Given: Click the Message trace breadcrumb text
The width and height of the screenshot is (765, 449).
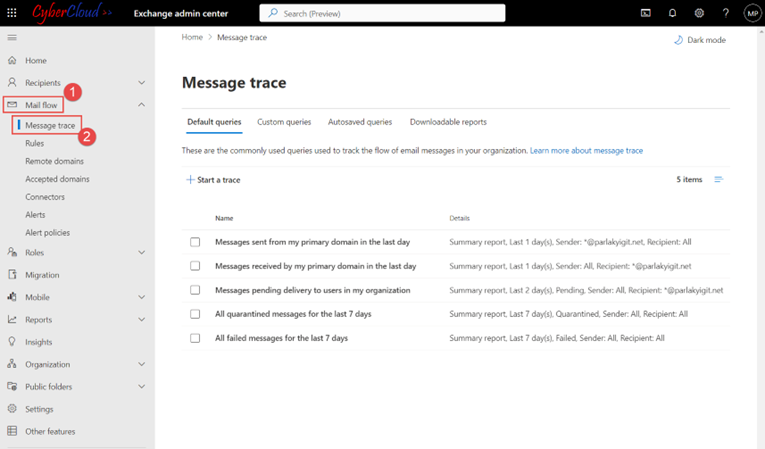Looking at the screenshot, I should [x=242, y=37].
